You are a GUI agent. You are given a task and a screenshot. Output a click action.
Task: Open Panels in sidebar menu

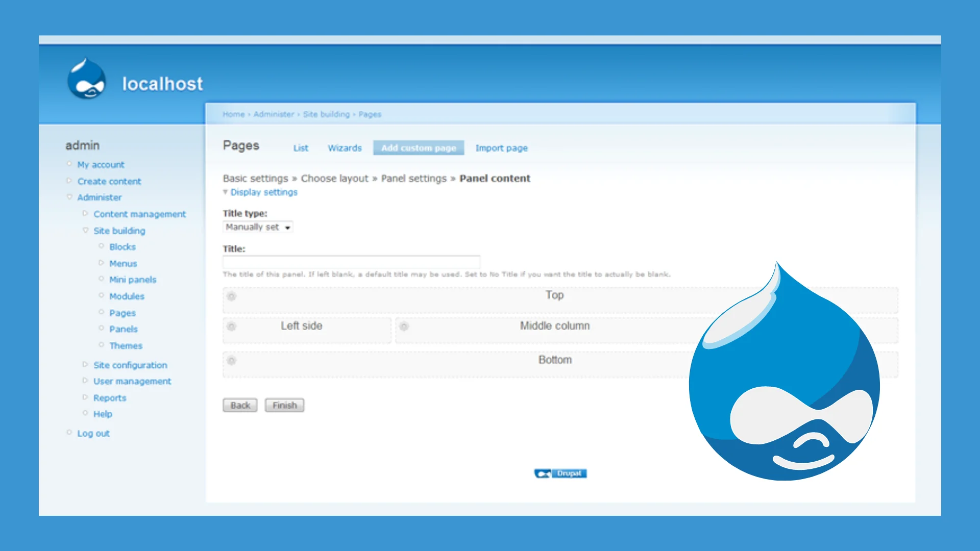[x=124, y=329]
